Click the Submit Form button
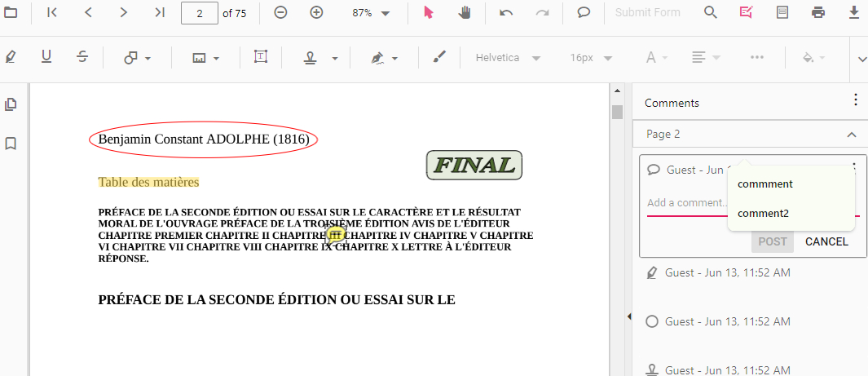The image size is (868, 376). (648, 13)
